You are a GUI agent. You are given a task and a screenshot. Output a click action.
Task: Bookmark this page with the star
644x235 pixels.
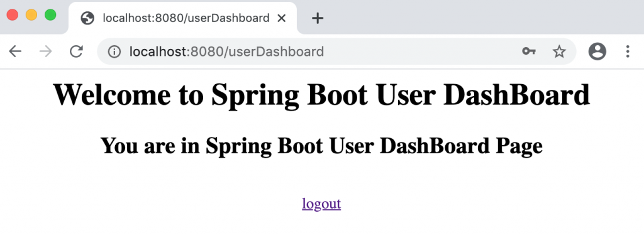[x=559, y=52]
